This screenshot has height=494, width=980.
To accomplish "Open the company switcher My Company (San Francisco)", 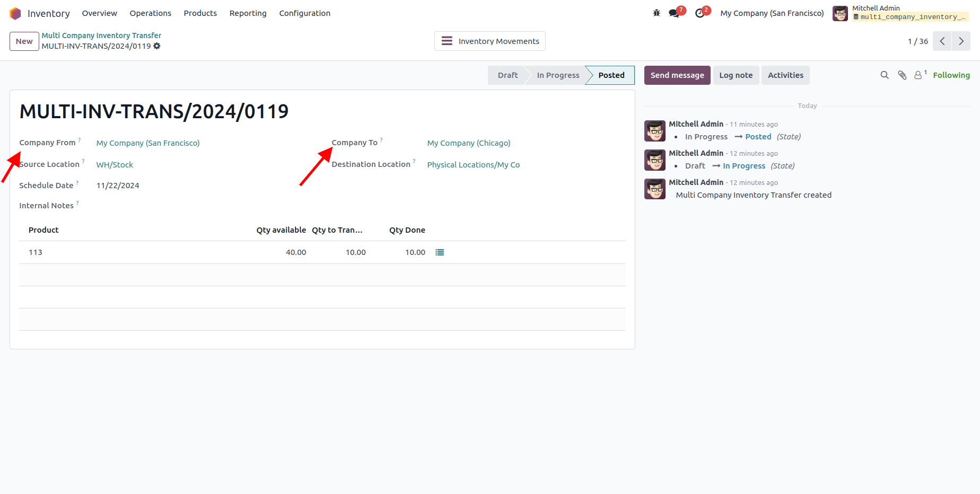I will [x=772, y=13].
